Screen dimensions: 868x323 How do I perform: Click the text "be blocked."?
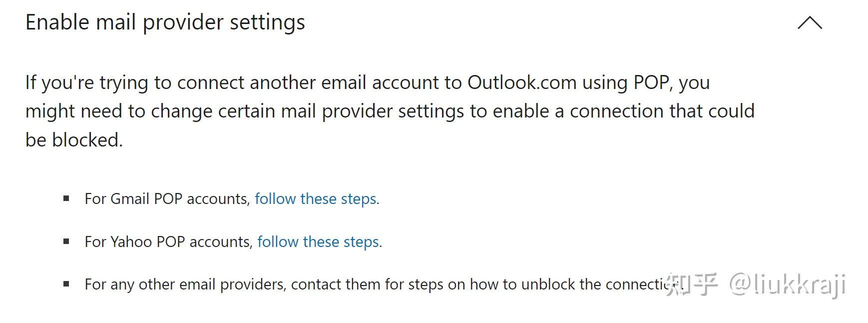74,140
